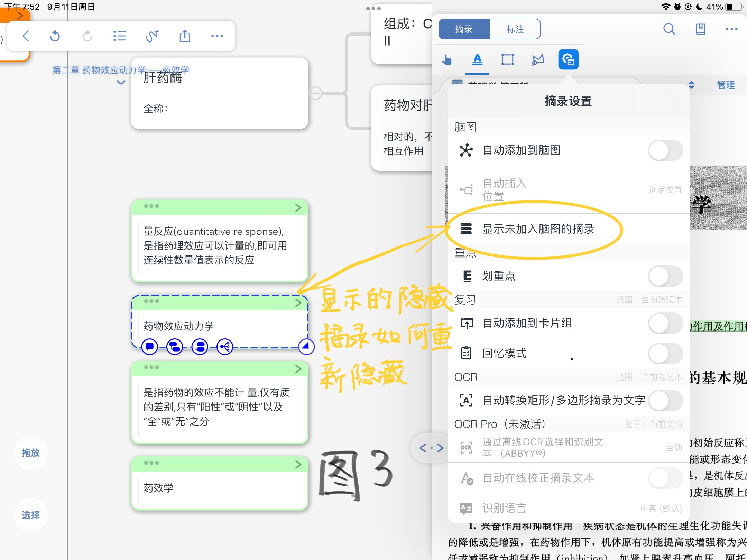
Task: Toggle 自动在线校正摘录文本 switch
Action: click(665, 478)
